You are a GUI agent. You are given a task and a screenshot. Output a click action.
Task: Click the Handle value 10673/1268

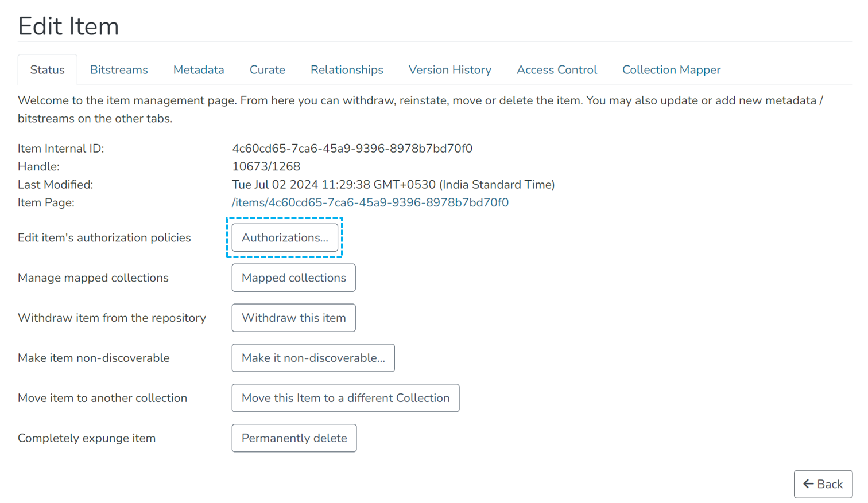point(266,167)
